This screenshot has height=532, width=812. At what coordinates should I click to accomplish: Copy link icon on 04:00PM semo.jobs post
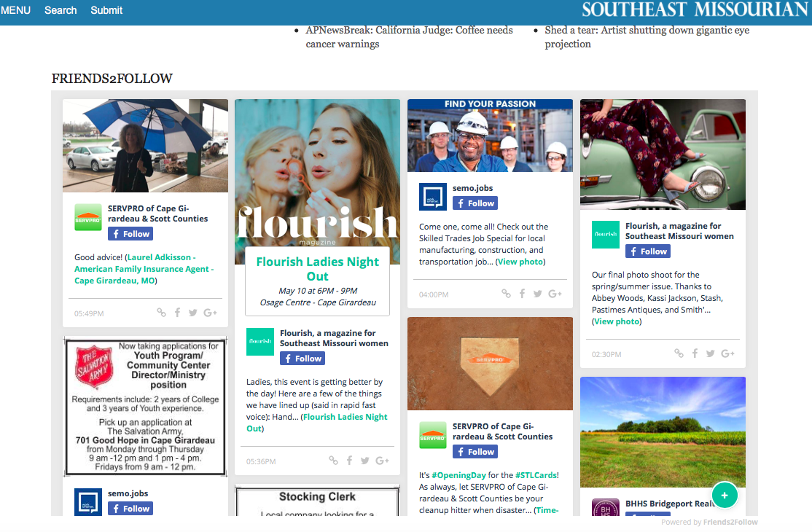tap(507, 294)
